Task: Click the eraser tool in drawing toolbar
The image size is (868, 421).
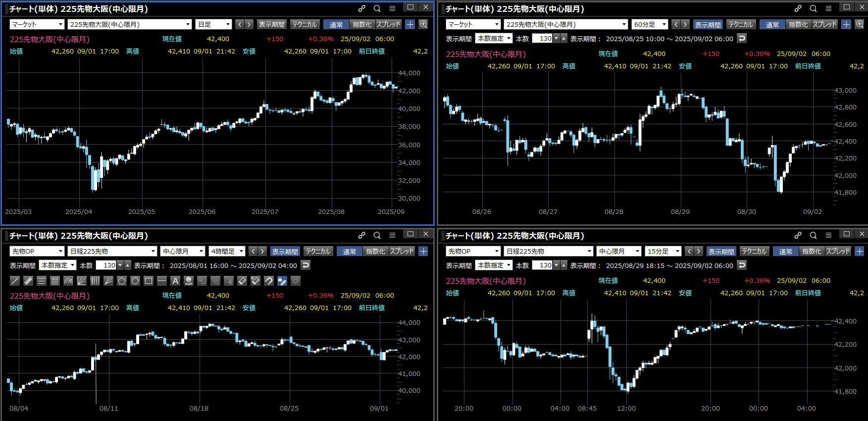Action: [x=242, y=281]
